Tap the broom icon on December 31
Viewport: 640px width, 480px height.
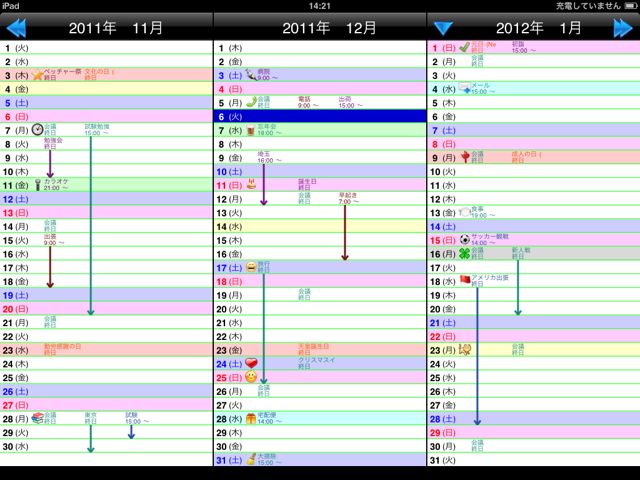tap(251, 459)
